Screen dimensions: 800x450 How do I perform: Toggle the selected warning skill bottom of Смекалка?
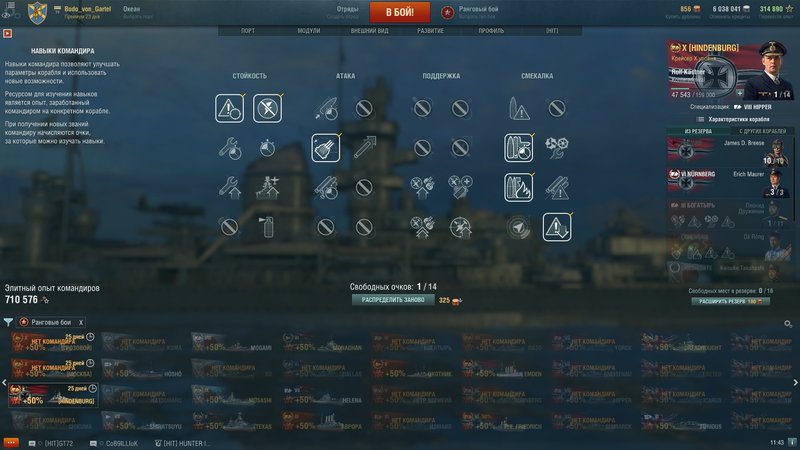(x=557, y=227)
